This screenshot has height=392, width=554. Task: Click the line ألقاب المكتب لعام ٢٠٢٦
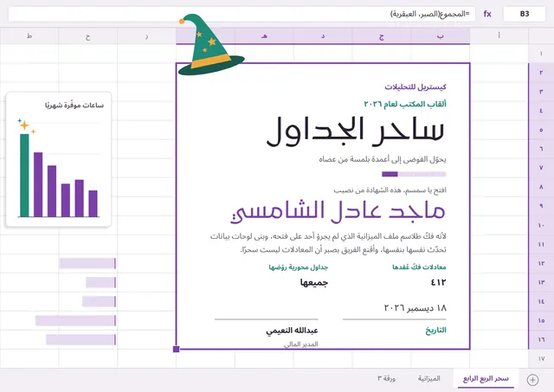pyautogui.click(x=405, y=104)
